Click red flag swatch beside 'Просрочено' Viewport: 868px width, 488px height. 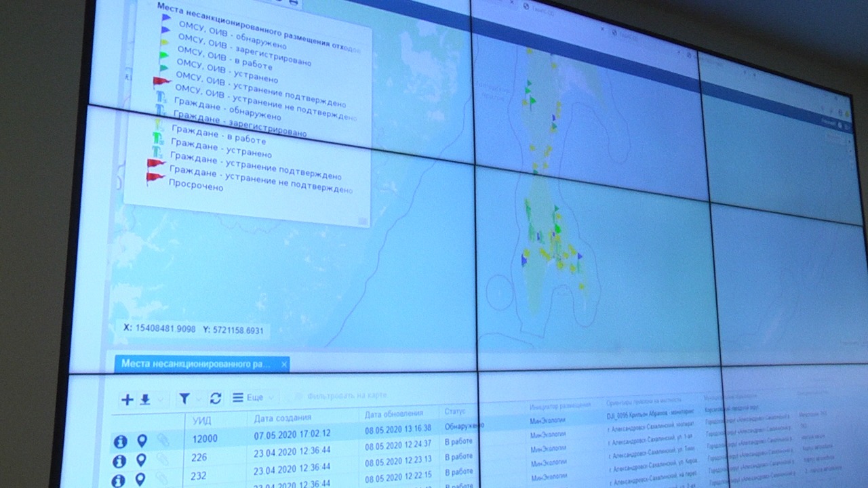click(x=155, y=178)
